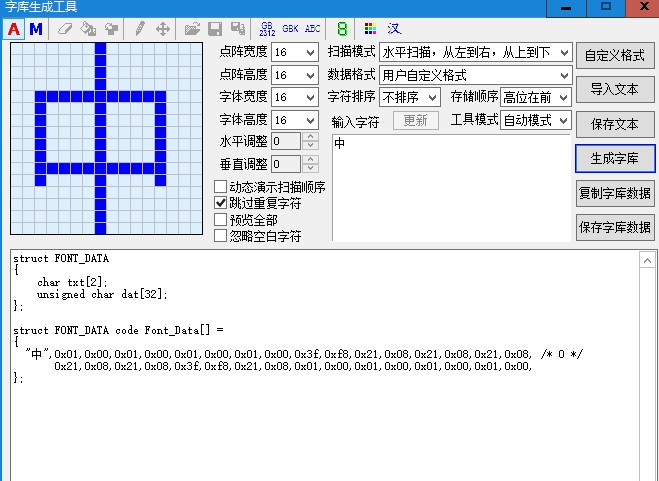The height and width of the screenshot is (481, 659).
Task: Click the color grid palette icon
Action: (370, 29)
